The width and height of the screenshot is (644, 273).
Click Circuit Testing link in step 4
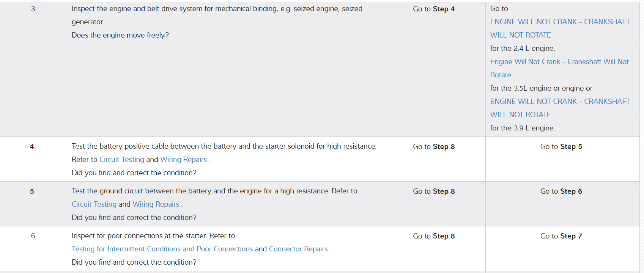pos(121,160)
